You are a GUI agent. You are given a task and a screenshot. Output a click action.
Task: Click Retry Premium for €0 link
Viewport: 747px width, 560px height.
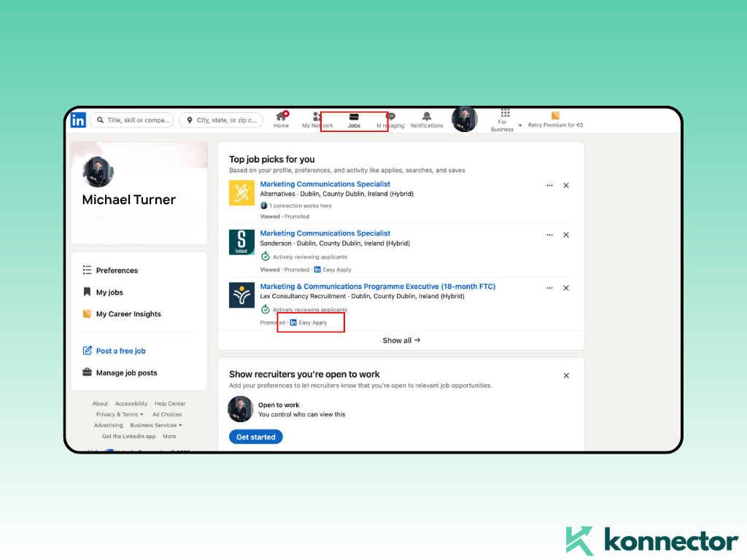[x=555, y=120]
